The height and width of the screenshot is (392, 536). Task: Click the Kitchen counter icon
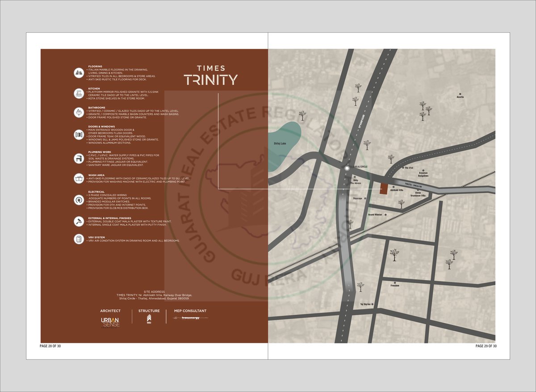tap(79, 93)
